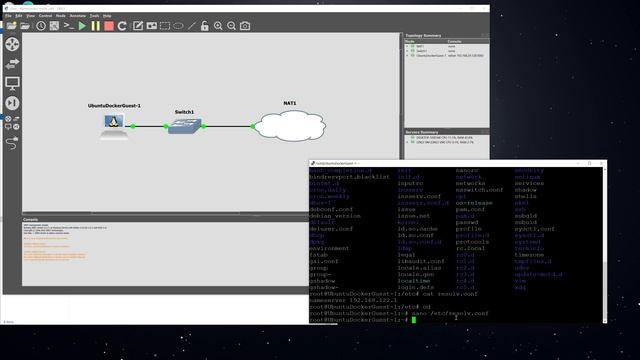Open the Control menu
Image resolution: width=640 pixels, height=360 pixels.
pyautogui.click(x=45, y=16)
